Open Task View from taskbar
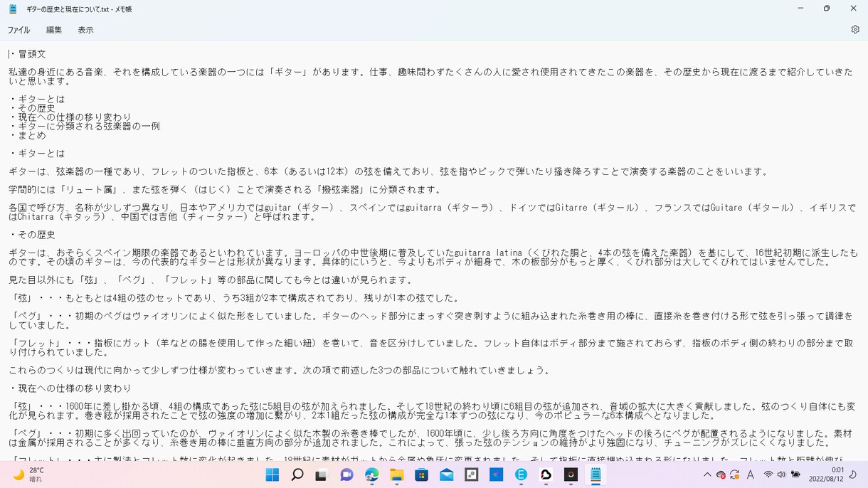868x488 pixels. point(322,474)
